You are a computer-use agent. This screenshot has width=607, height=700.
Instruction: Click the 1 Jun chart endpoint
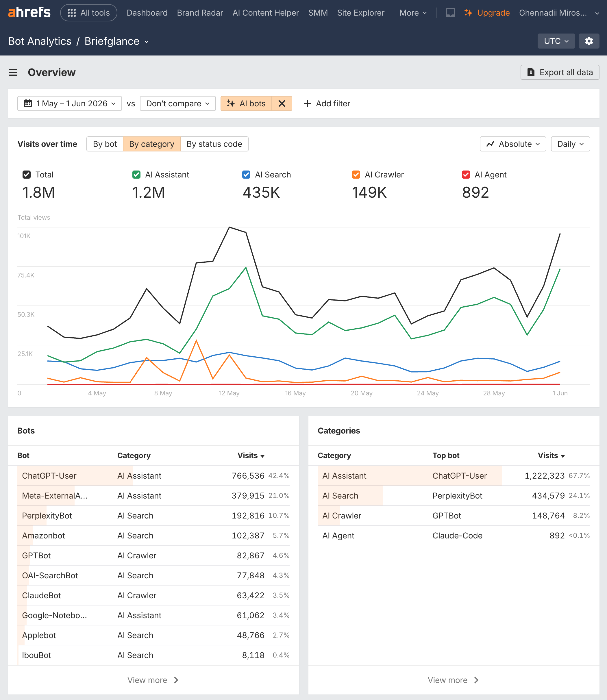point(560,234)
